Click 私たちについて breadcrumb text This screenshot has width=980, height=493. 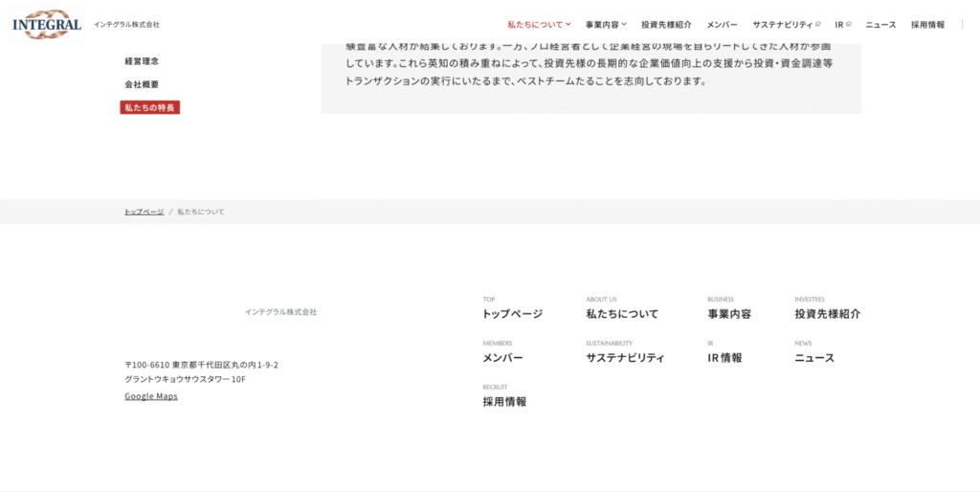(x=201, y=212)
